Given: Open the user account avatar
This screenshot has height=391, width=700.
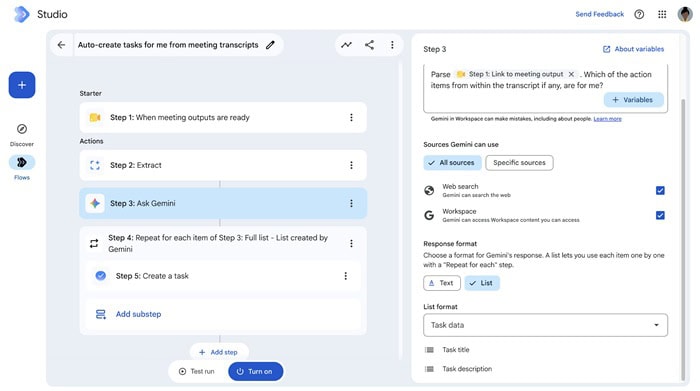Looking at the screenshot, I should (685, 14).
